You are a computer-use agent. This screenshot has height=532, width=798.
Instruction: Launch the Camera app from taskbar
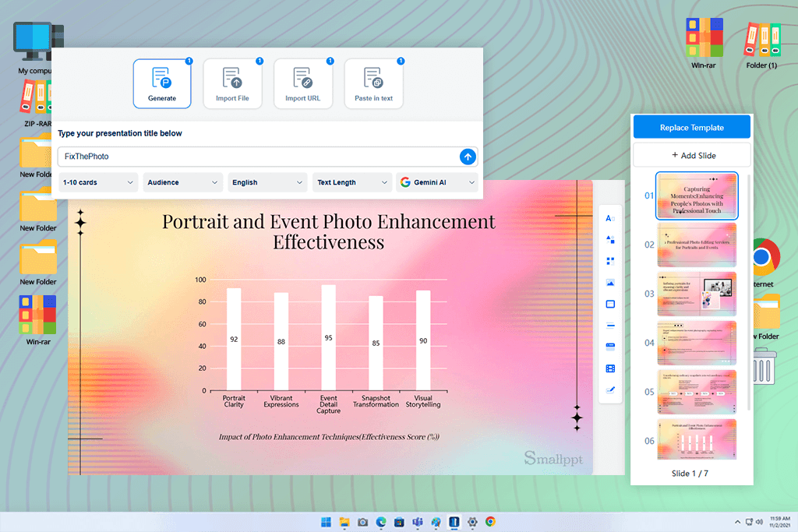pyautogui.click(x=363, y=522)
